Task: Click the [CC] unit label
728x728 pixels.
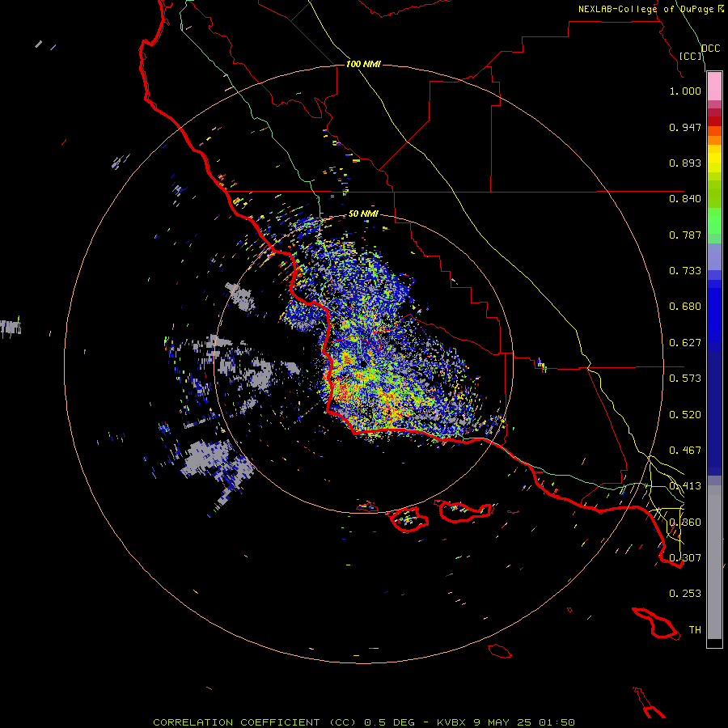Action: (691, 56)
